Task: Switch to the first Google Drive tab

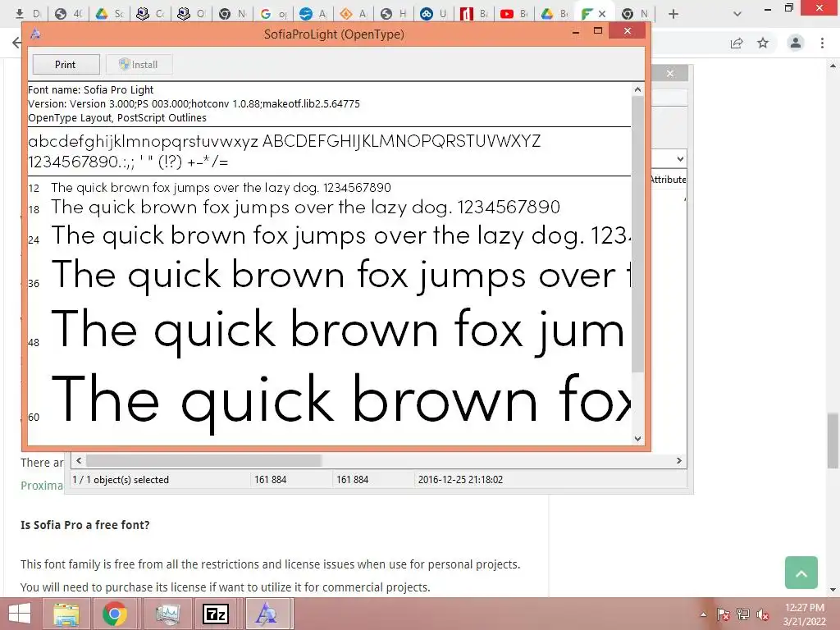Action: tap(109, 14)
